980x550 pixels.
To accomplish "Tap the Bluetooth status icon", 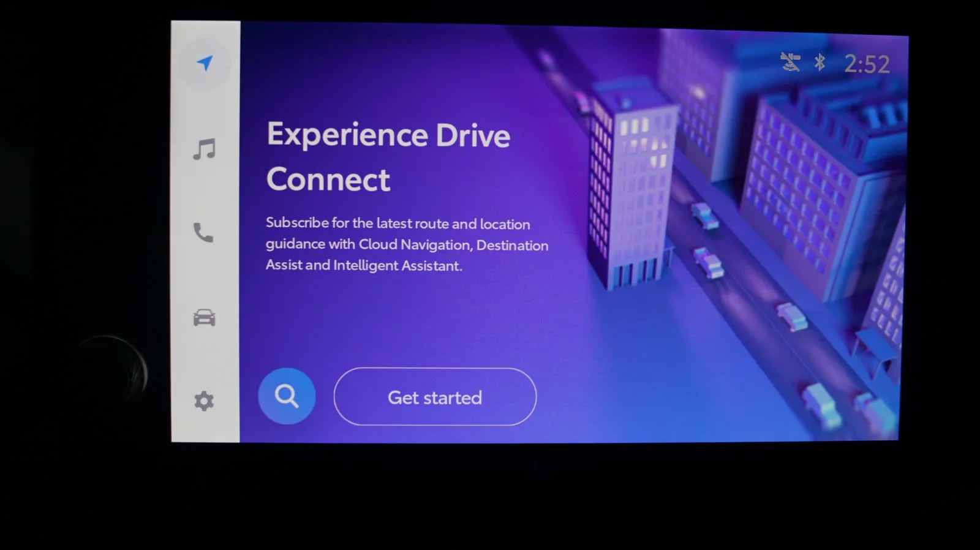I will [820, 62].
